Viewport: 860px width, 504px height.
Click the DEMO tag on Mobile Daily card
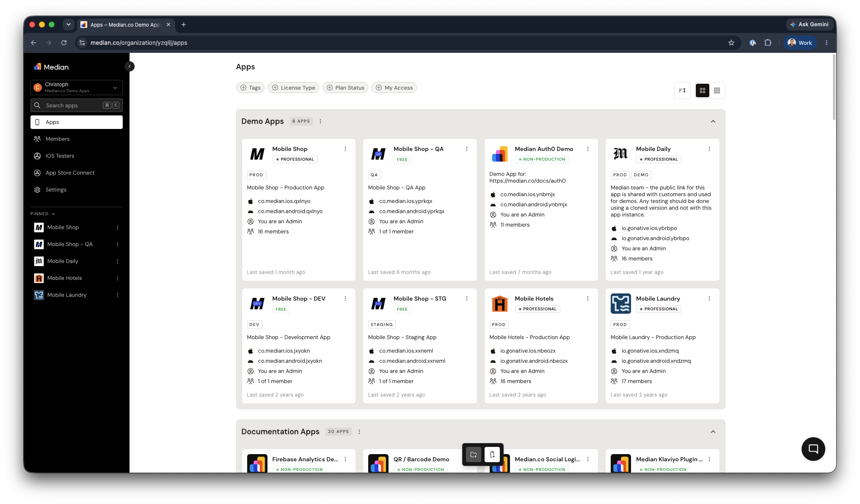(641, 175)
